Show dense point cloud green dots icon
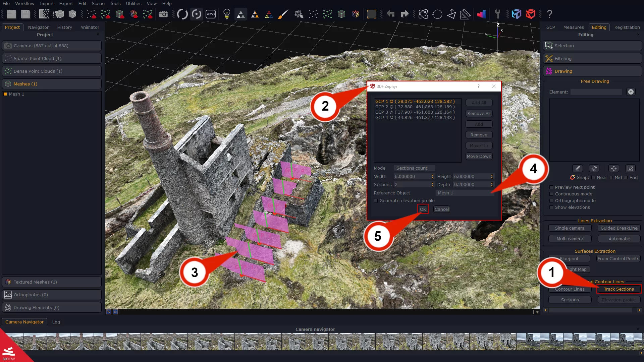 [327, 14]
